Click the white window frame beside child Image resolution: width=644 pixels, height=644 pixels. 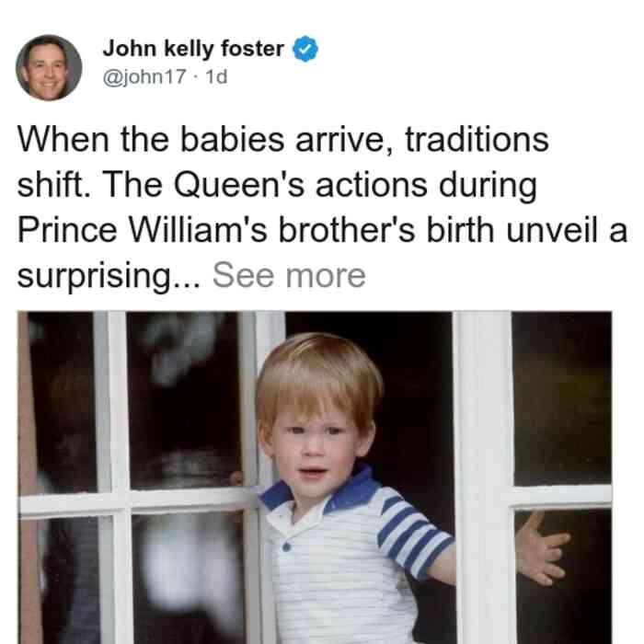(483, 477)
